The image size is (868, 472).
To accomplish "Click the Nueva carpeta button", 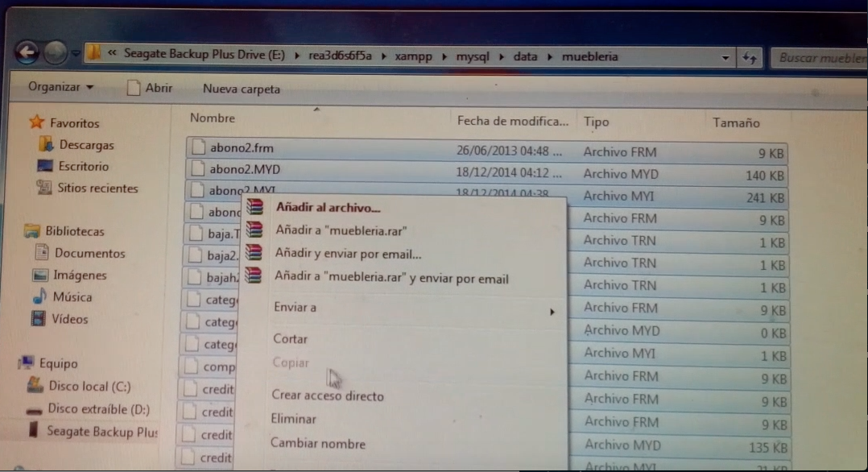I will (241, 89).
